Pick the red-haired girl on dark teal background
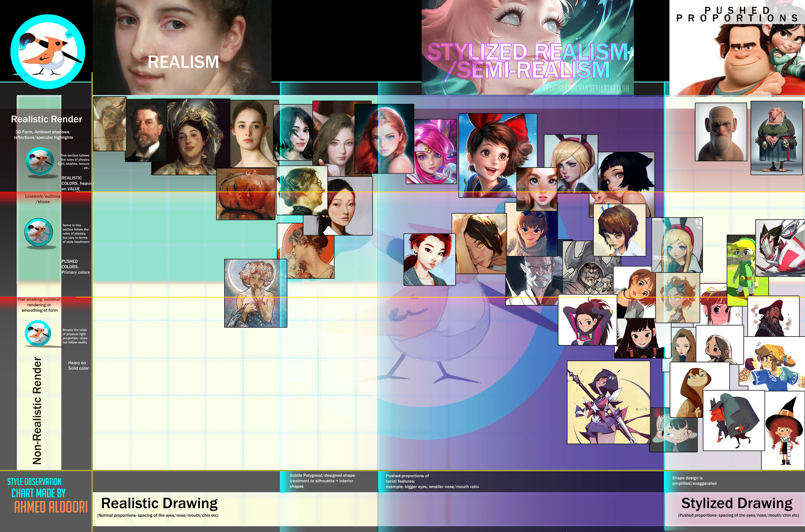805x532 pixels. pyautogui.click(x=384, y=139)
